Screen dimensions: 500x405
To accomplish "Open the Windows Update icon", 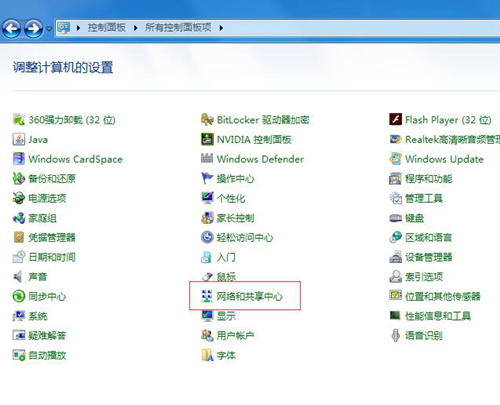I will tap(395, 159).
